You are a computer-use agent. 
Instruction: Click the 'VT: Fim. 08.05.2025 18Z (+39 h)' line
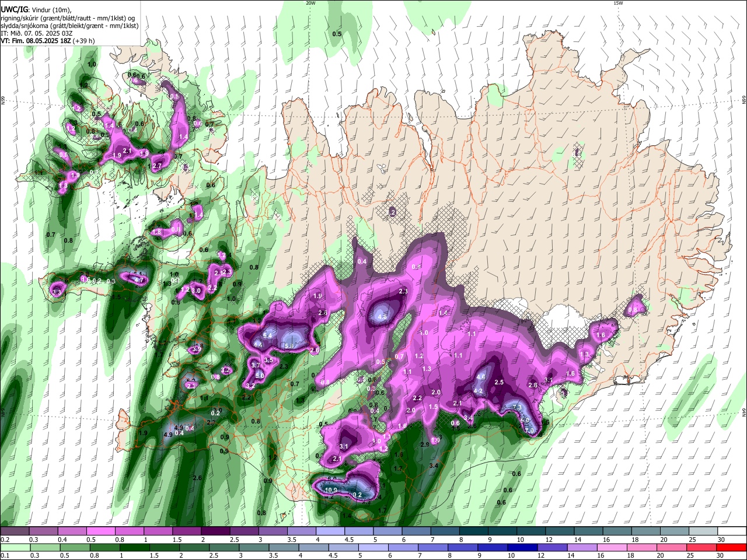click(x=47, y=41)
